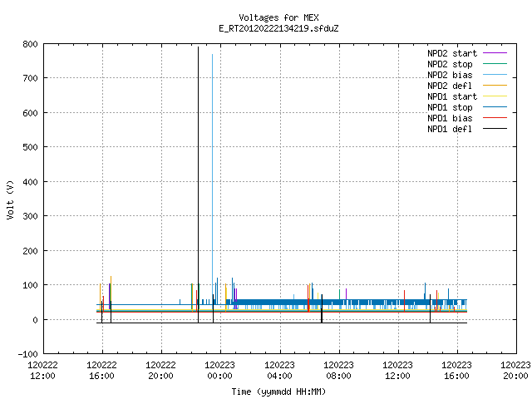The width and height of the screenshot is (532, 399).
Task: Click the light blue NPD2 bias legend line
Action: pyautogui.click(x=495, y=75)
